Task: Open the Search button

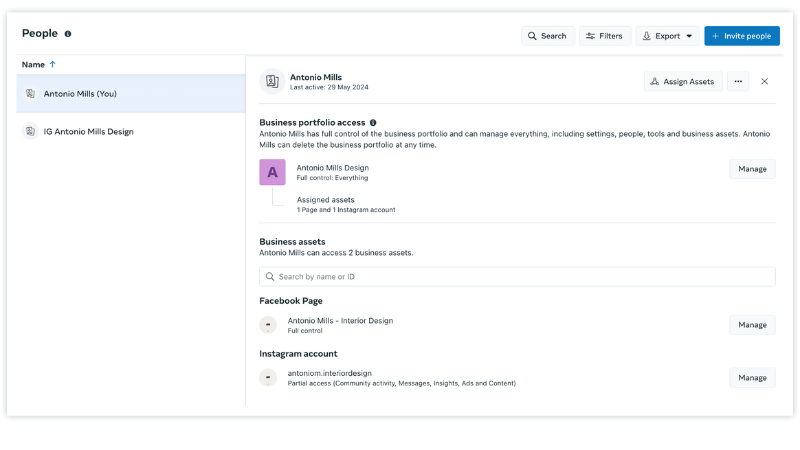Action: 547,36
